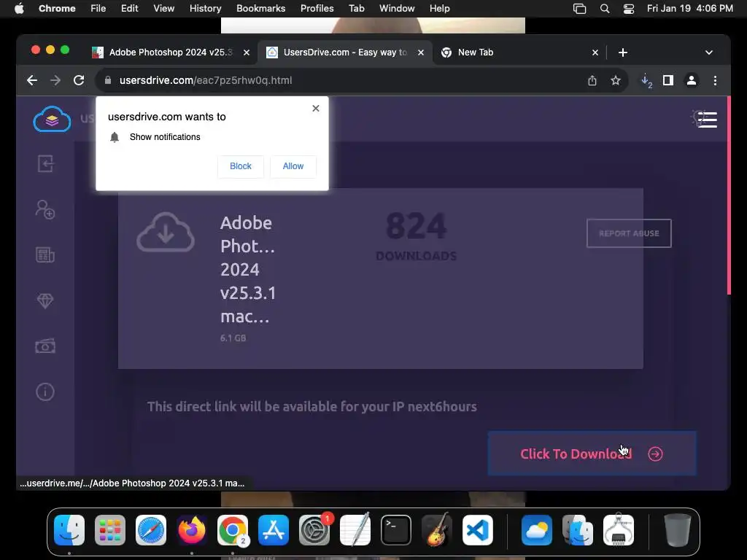Image resolution: width=747 pixels, height=560 pixels.
Task: Click the Chrome forward arrow
Action: tap(55, 80)
